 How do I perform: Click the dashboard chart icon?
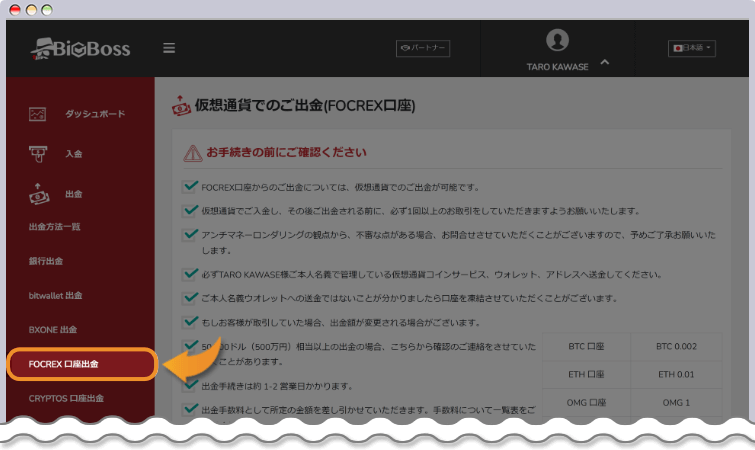click(38, 114)
